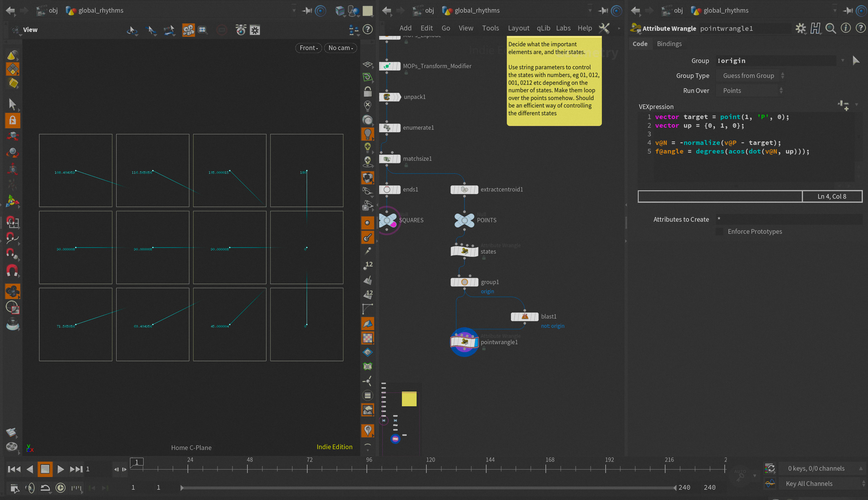
Task: Click the timeline range slider bar
Action: point(428,488)
